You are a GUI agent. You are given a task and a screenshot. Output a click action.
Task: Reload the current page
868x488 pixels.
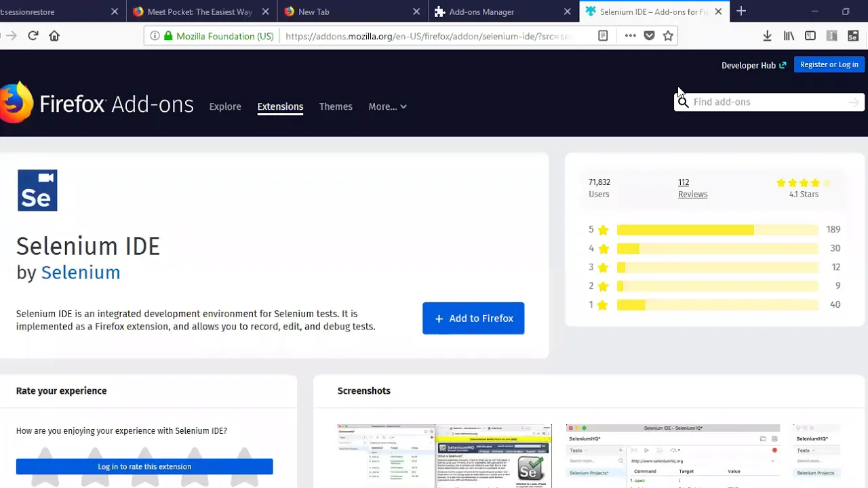pyautogui.click(x=33, y=36)
